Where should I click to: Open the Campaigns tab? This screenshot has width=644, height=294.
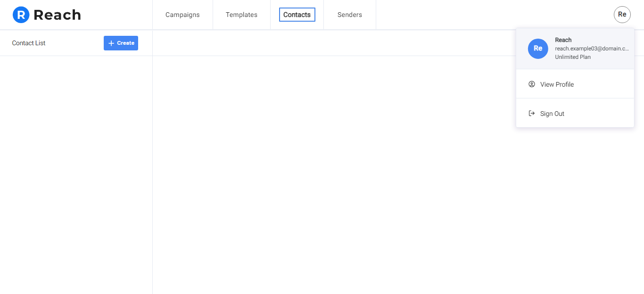tap(182, 15)
